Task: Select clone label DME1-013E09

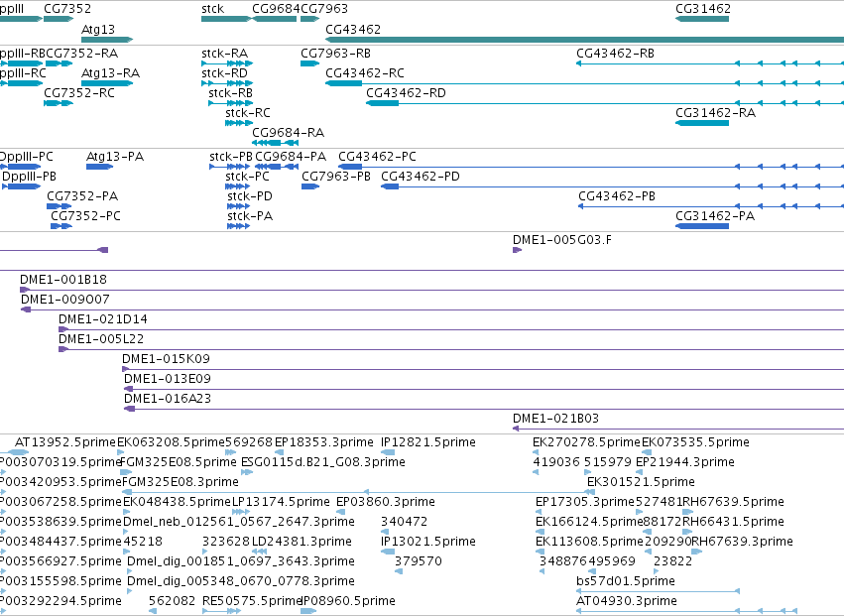Action: pyautogui.click(x=168, y=380)
